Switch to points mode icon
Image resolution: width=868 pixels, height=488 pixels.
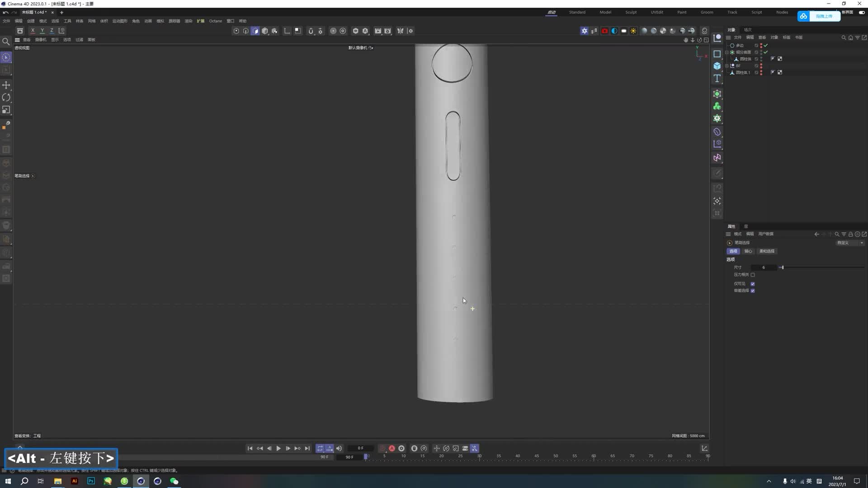(236, 31)
